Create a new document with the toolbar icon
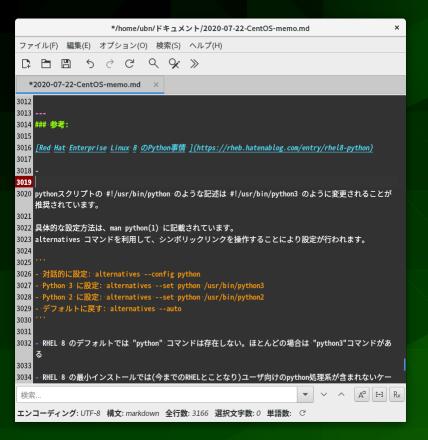The image size is (428, 440). click(x=26, y=63)
